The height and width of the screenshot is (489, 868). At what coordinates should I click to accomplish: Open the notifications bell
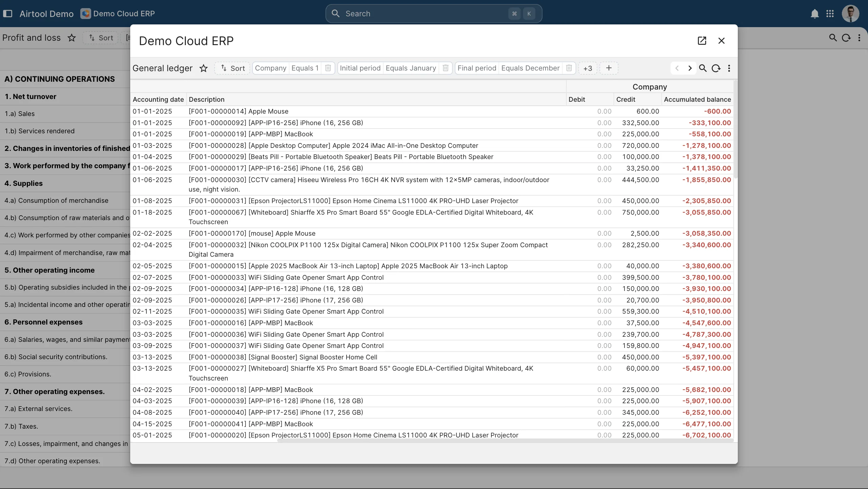pyautogui.click(x=814, y=14)
